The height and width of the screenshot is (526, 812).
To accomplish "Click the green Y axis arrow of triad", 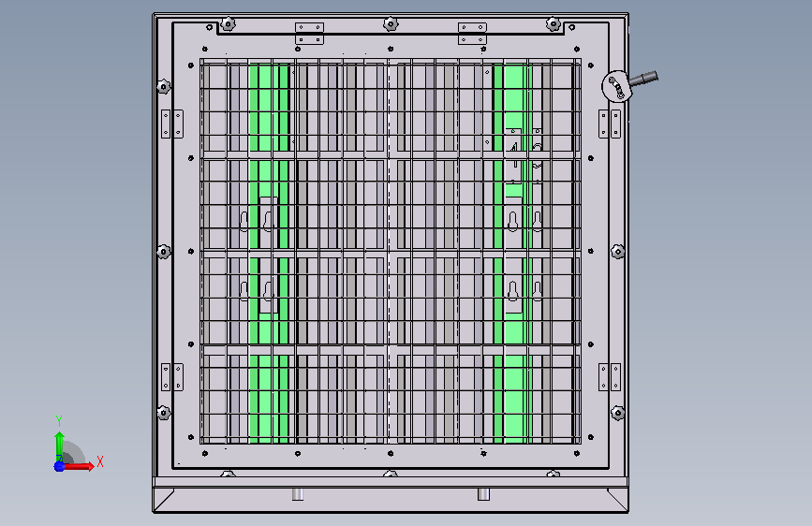I will pos(59,446).
